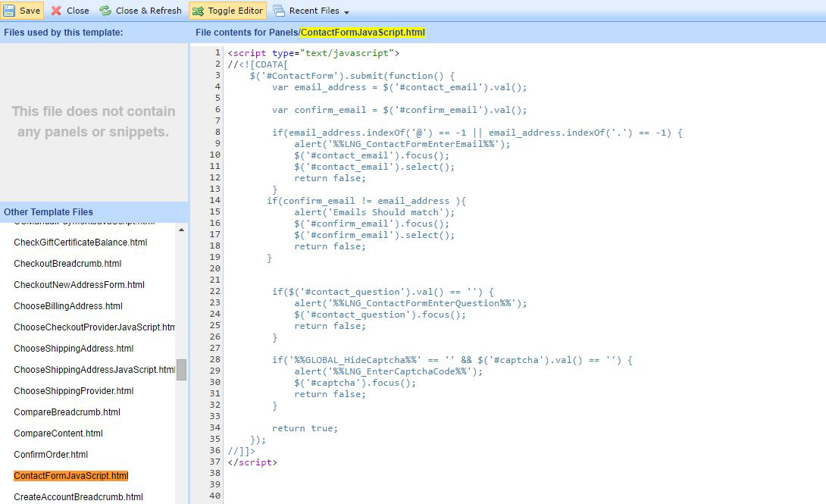Click the 'Other Template Files' header

pos(48,212)
